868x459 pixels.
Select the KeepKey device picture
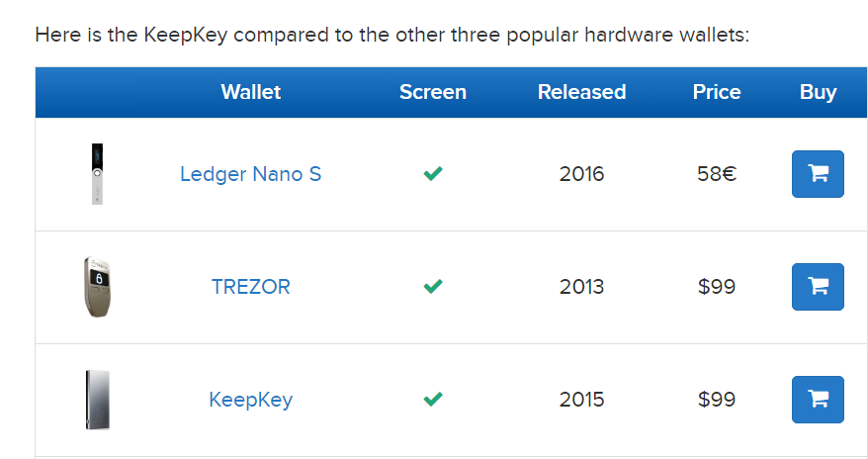(x=97, y=400)
